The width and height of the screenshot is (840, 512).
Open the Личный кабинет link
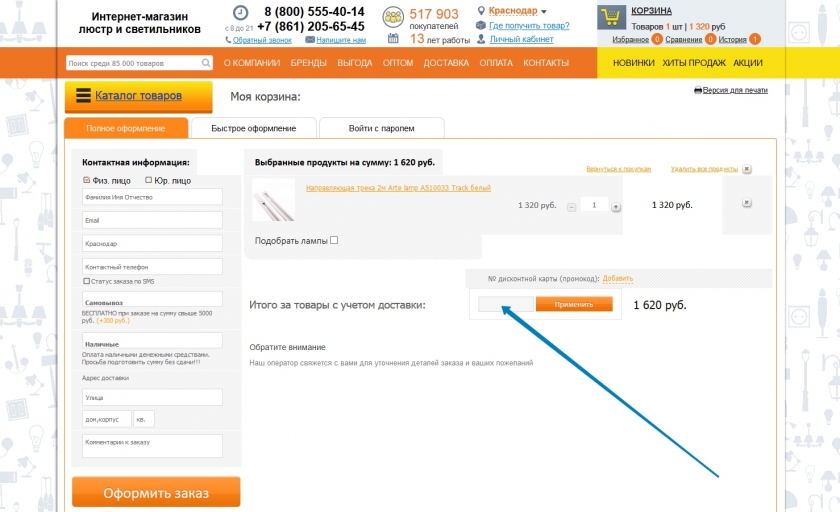(x=521, y=39)
